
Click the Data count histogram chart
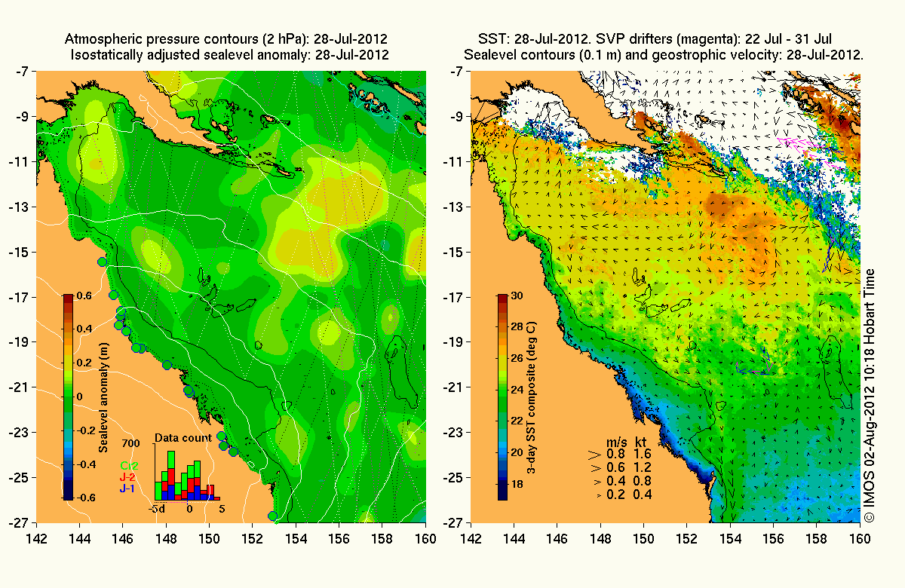[188, 473]
